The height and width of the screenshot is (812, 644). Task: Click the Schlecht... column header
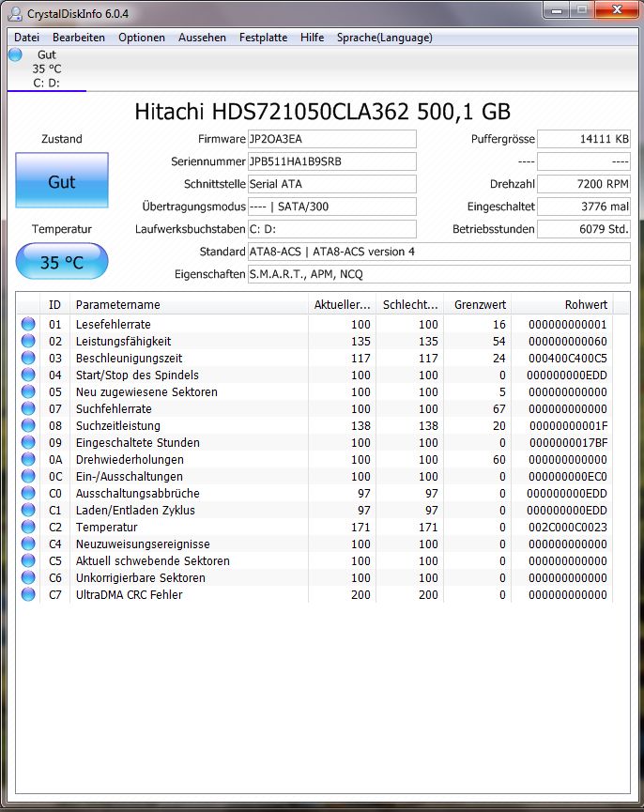(410, 304)
